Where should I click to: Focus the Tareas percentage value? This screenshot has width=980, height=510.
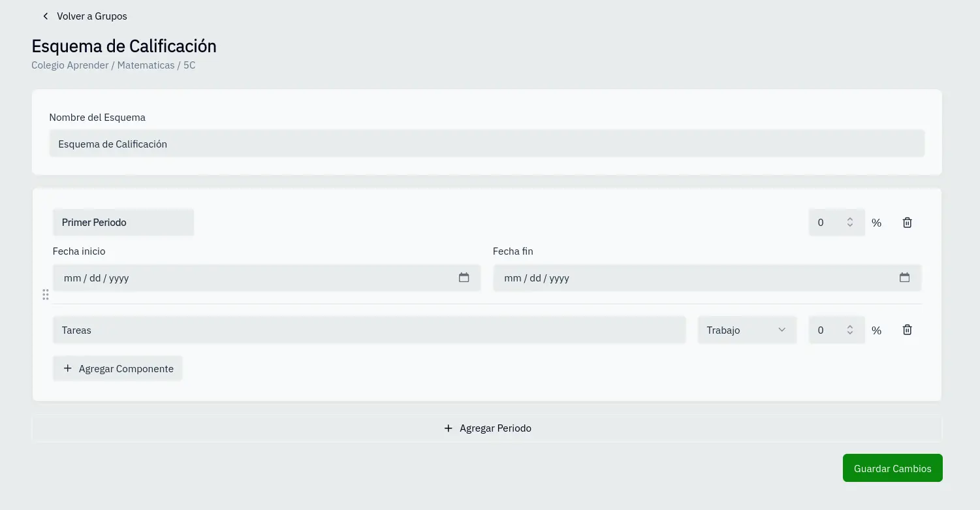[x=825, y=330]
